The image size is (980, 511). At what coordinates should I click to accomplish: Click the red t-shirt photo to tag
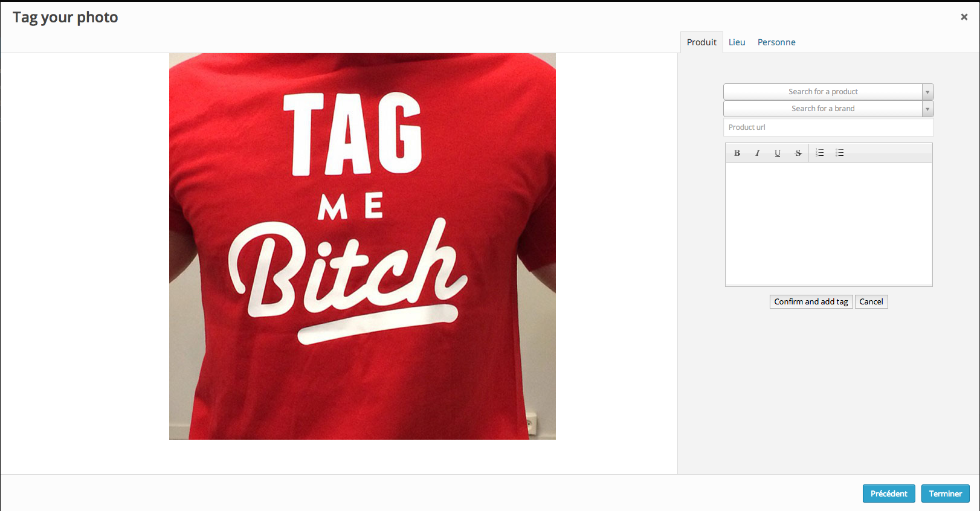(363, 246)
